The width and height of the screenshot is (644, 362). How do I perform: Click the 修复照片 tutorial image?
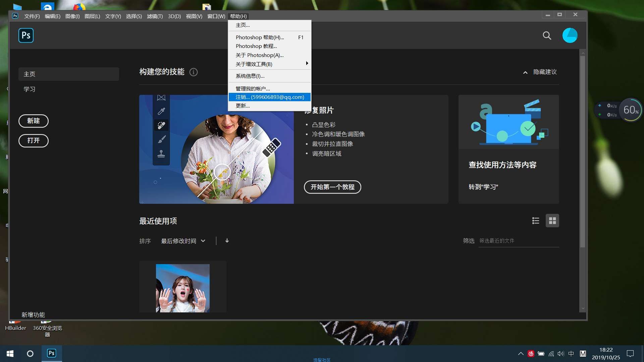[x=216, y=149]
